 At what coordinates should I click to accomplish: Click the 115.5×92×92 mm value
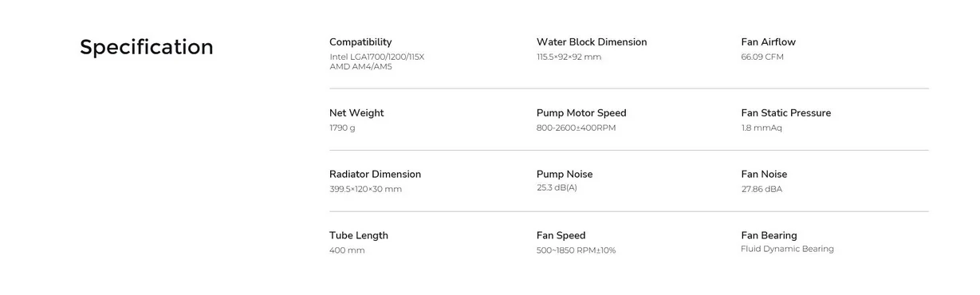click(569, 57)
